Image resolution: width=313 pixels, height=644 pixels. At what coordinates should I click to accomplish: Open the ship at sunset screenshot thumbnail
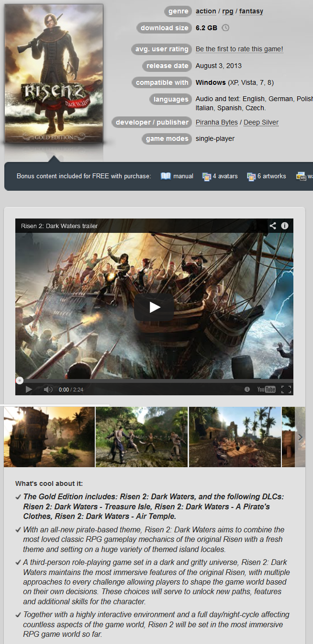49,437
